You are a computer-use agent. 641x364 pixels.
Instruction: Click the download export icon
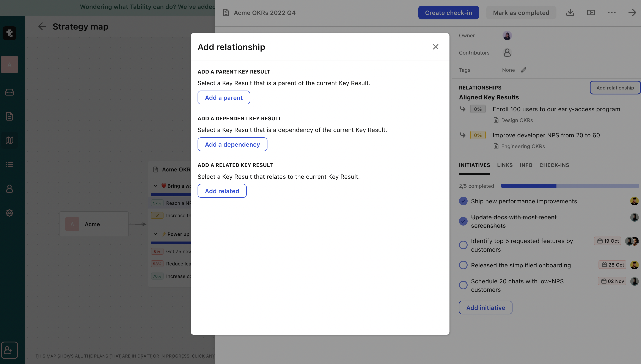tap(570, 13)
